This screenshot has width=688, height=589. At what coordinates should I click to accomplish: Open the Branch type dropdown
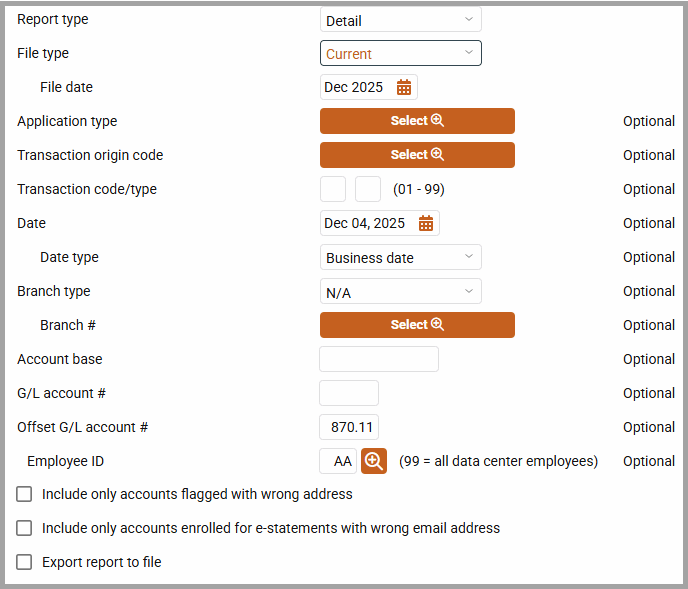pos(401,292)
